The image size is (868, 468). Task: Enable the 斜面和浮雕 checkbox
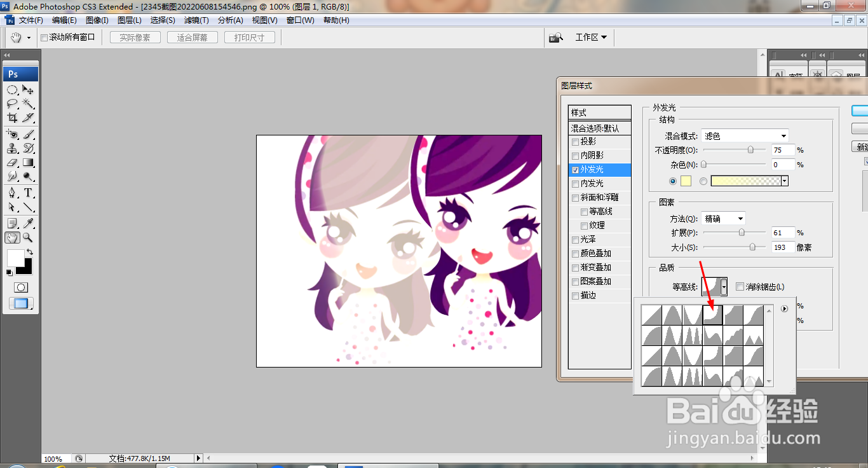coord(575,198)
